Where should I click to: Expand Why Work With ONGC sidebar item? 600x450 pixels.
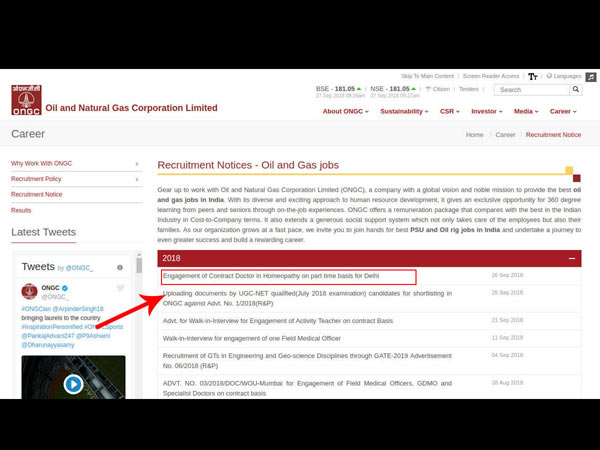coord(77,163)
